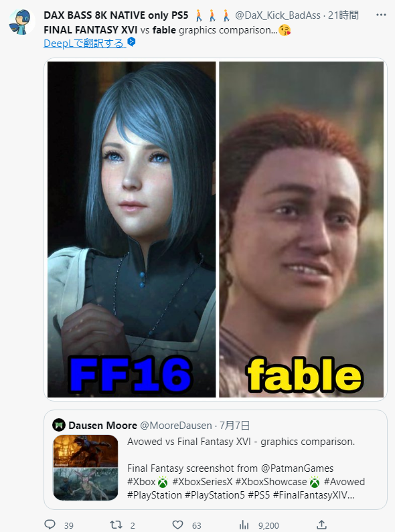
Task: Open the three-dot more options menu
Action: pyautogui.click(x=381, y=15)
